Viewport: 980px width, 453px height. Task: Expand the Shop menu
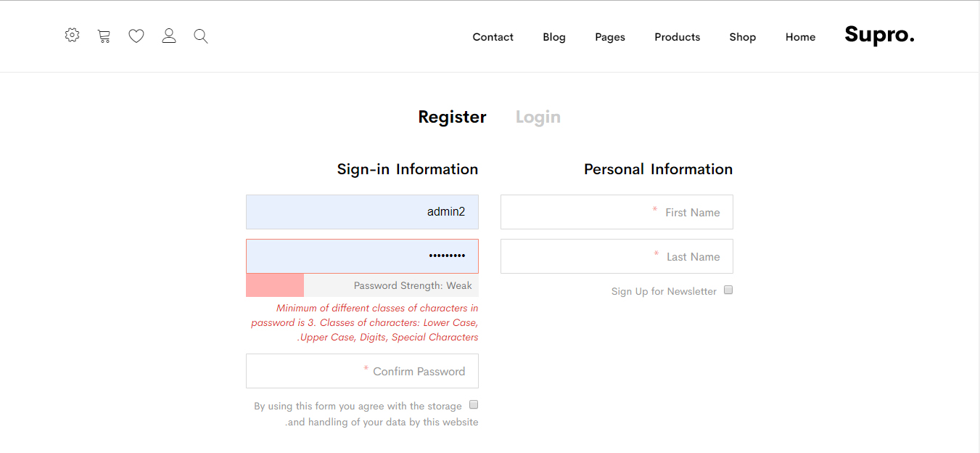[x=742, y=37]
